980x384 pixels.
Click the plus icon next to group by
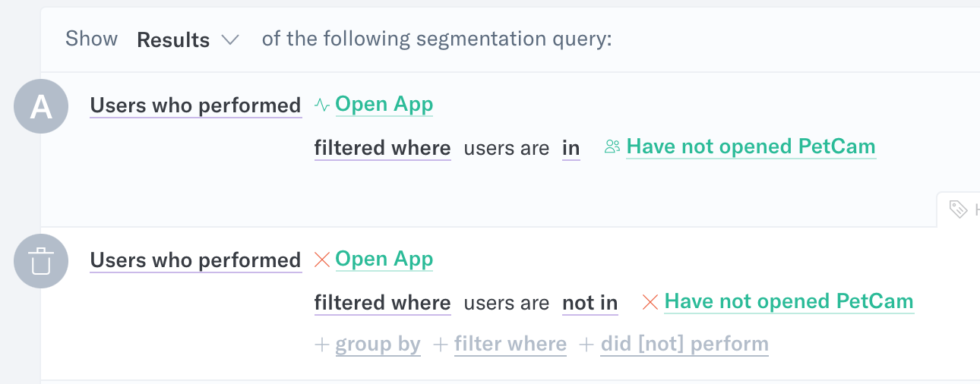[322, 345]
